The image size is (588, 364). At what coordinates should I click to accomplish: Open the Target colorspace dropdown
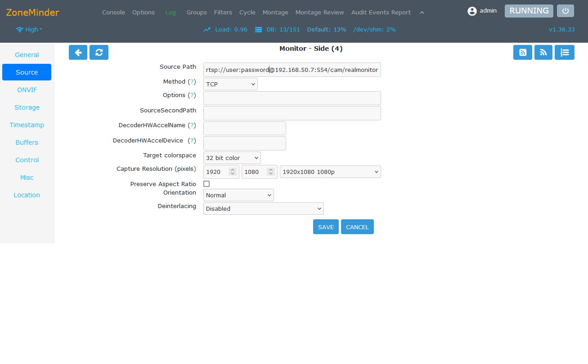coord(232,158)
